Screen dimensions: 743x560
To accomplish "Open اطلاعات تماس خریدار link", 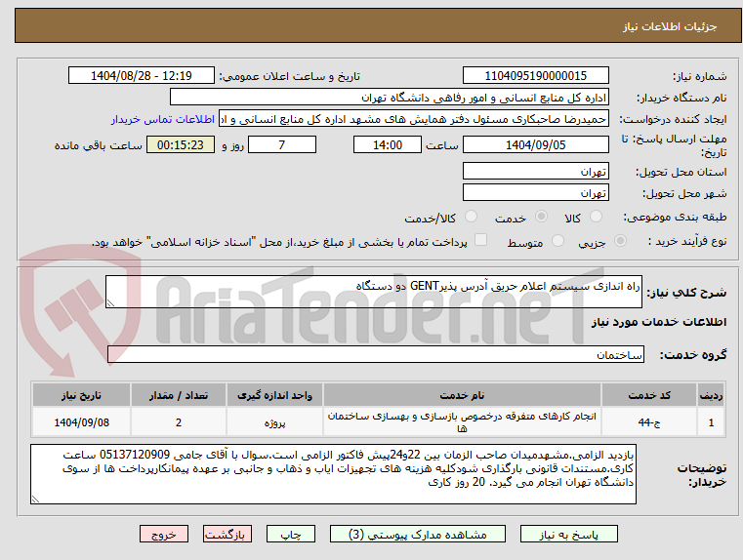I will pos(163,119).
